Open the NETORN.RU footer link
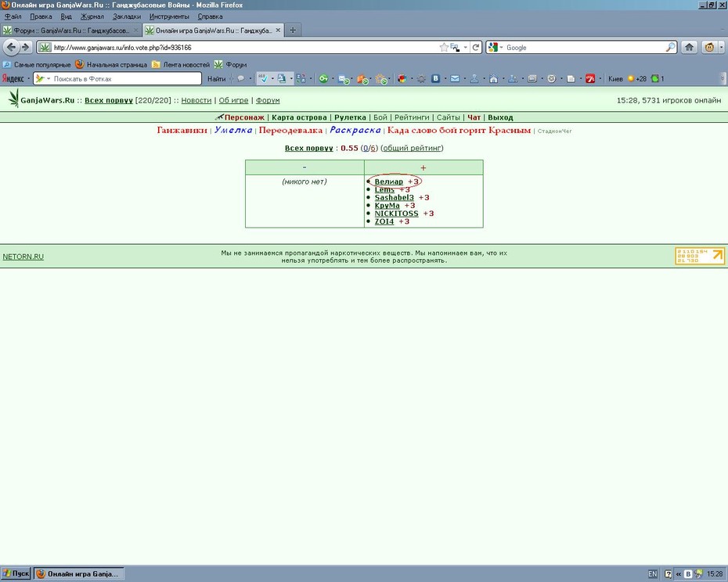The height and width of the screenshot is (582, 728). pos(23,257)
